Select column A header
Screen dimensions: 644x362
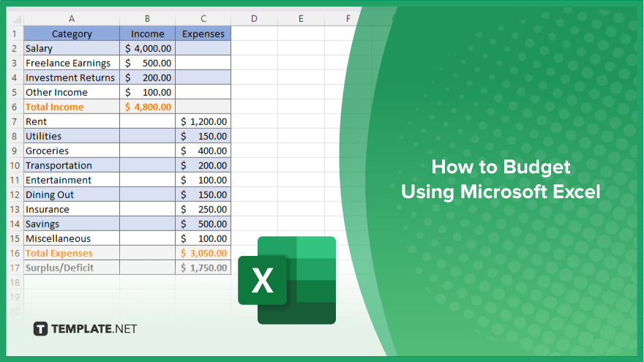72,18
